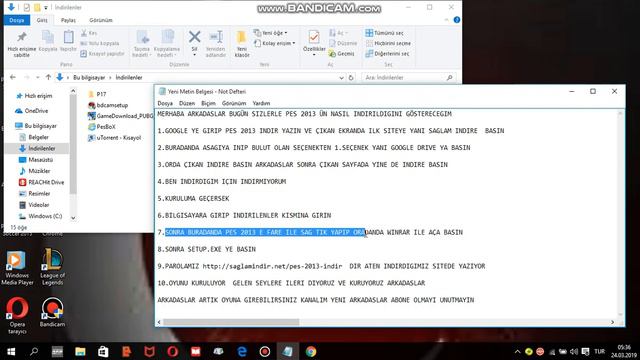The image size is (640, 360).
Task: Open 'Windows (C:)' drive in sidebar
Action: tap(41, 216)
